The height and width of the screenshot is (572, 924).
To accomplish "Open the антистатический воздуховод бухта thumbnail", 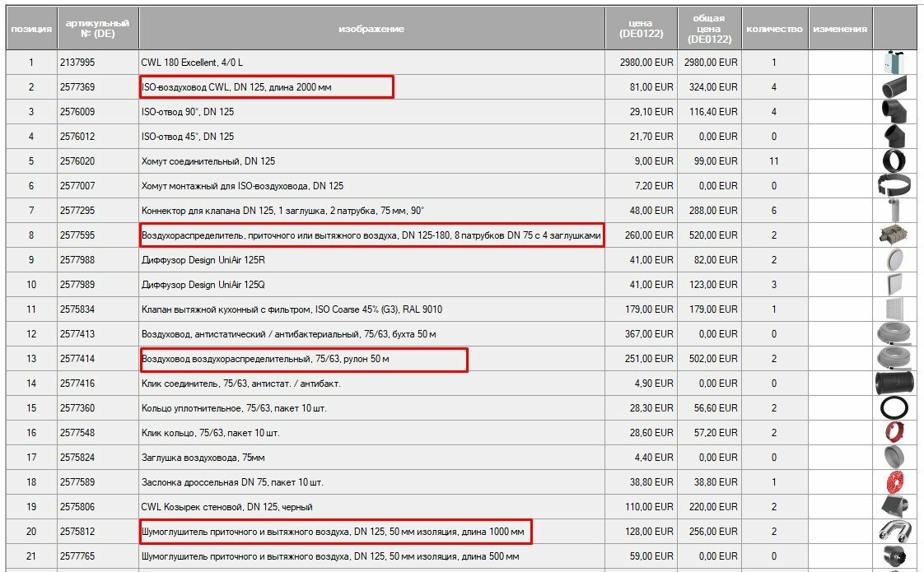I will coord(894,334).
